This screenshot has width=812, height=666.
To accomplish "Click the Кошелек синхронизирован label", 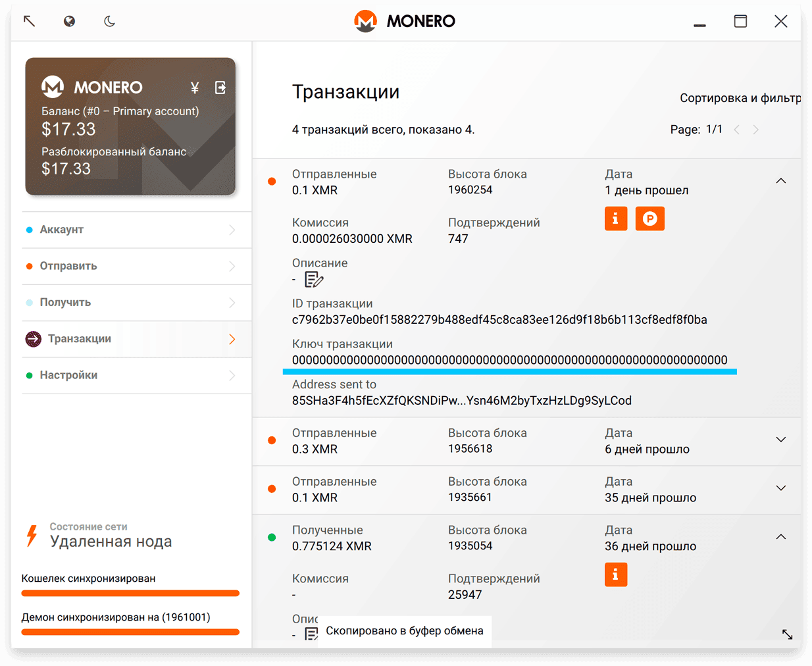I will coord(88,578).
